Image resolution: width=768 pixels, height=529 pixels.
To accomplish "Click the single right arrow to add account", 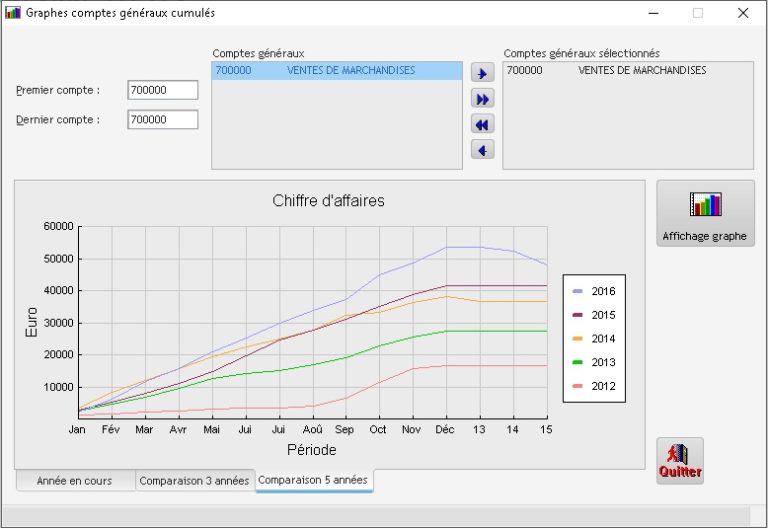I will coord(483,73).
